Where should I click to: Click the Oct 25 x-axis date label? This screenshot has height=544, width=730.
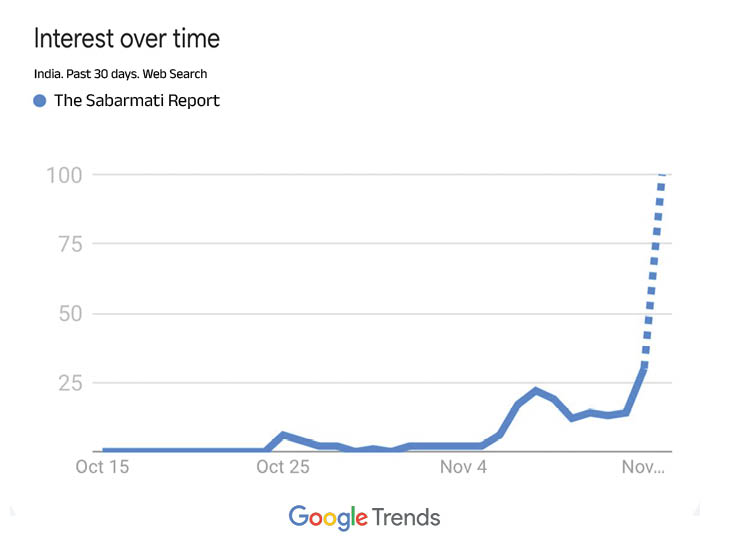[283, 467]
